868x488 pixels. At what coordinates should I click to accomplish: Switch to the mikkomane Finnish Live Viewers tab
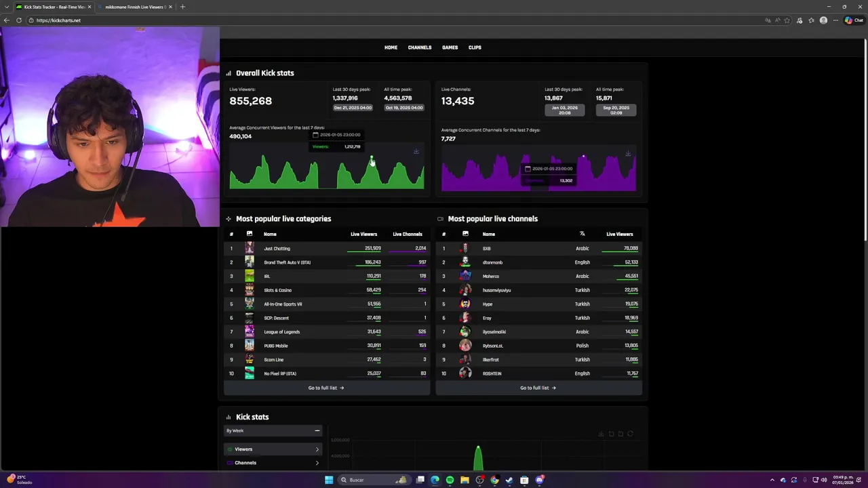(134, 7)
